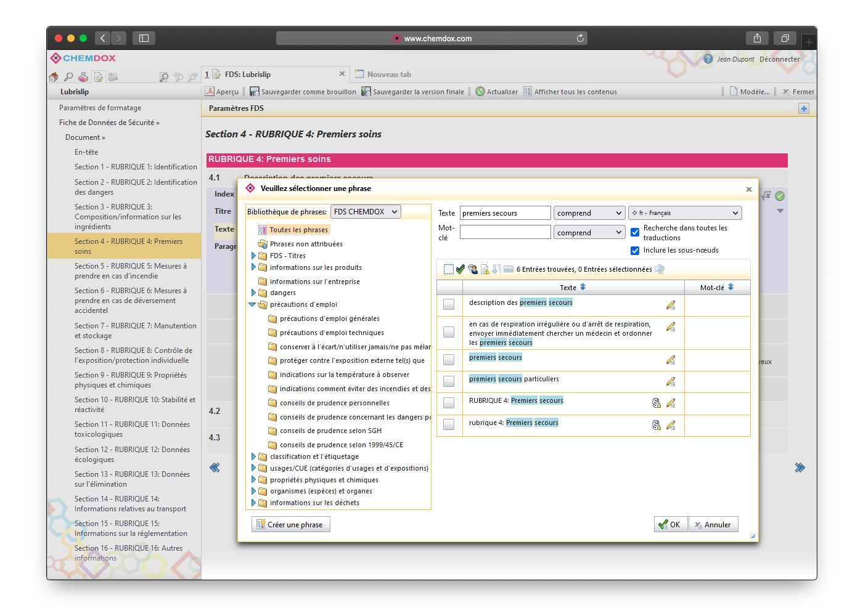Open the Mot-clé 'comprend' operator dropdown
Image resolution: width=863 pixels, height=616 pixels.
pyautogui.click(x=590, y=232)
